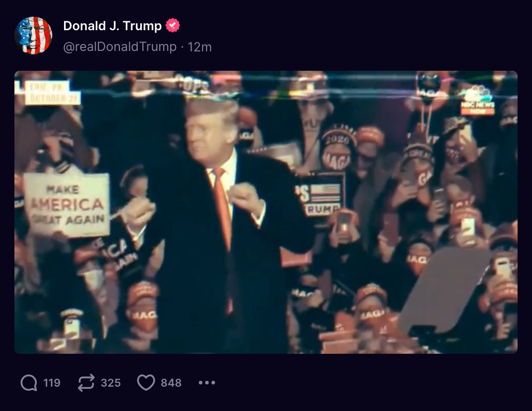Click the 12m post timestamp
The width and height of the screenshot is (532, 411).
[199, 47]
